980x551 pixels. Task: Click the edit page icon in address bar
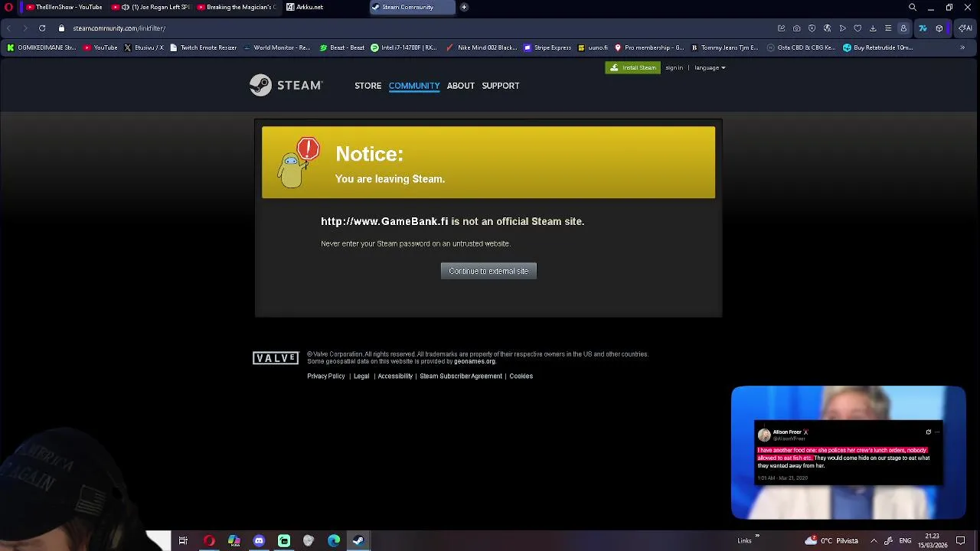pos(781,28)
